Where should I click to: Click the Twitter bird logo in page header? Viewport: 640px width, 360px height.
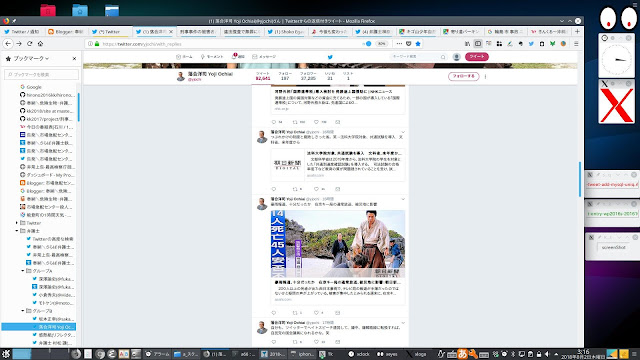pos(330,57)
